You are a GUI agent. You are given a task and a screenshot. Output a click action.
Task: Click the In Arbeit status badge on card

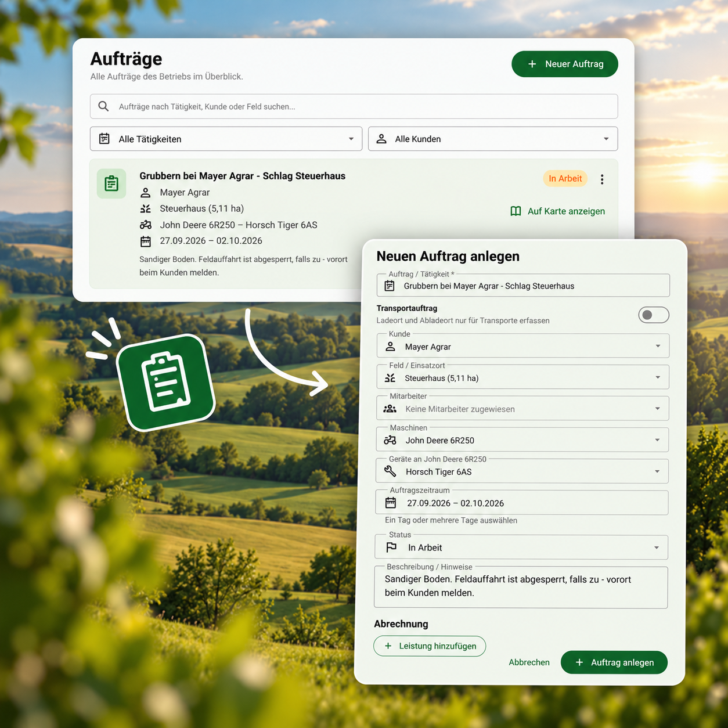pos(565,178)
